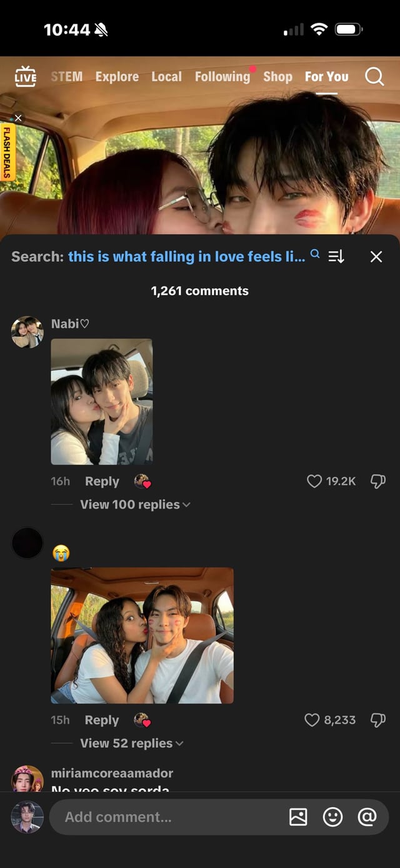Dislike the comment with 8,233 likes
The image size is (400, 868).
(x=378, y=720)
